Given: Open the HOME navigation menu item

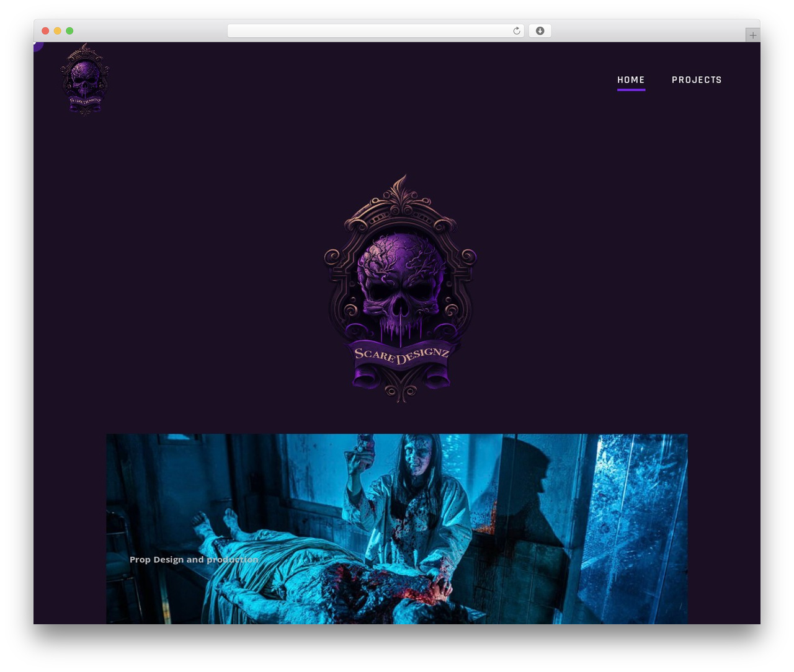Looking at the screenshot, I should click(631, 80).
